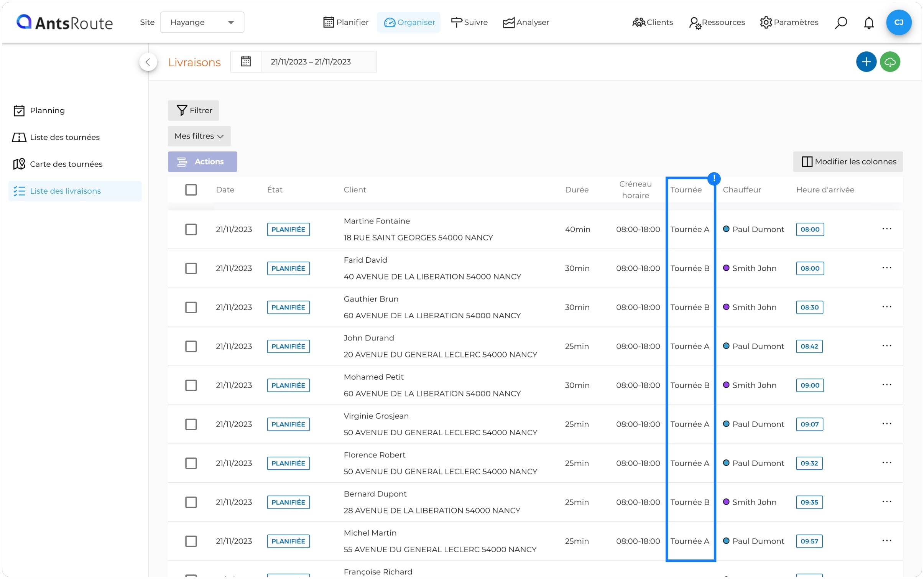Open the notifications bell
The width and height of the screenshot is (924, 579).
tap(868, 23)
